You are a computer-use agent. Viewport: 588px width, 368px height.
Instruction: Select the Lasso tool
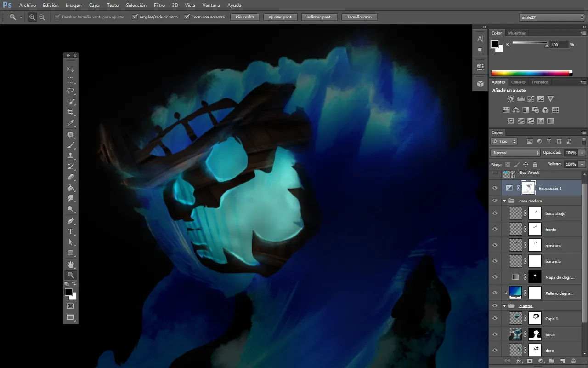click(71, 91)
